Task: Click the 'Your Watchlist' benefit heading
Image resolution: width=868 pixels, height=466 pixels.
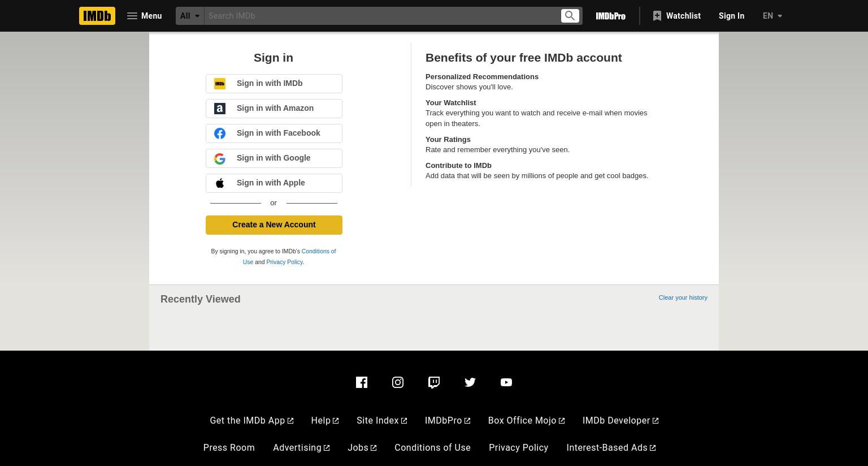Action: 451,103
